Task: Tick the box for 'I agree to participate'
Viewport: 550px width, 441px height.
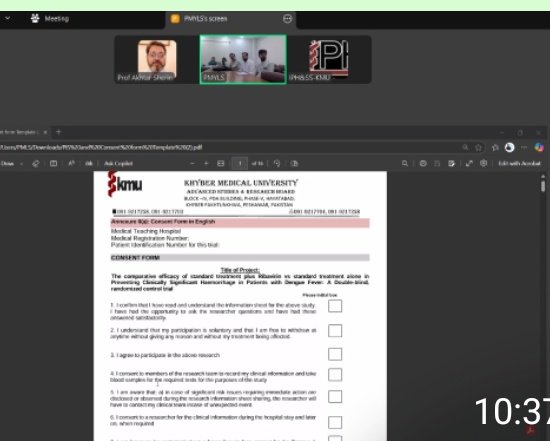Action: click(335, 354)
